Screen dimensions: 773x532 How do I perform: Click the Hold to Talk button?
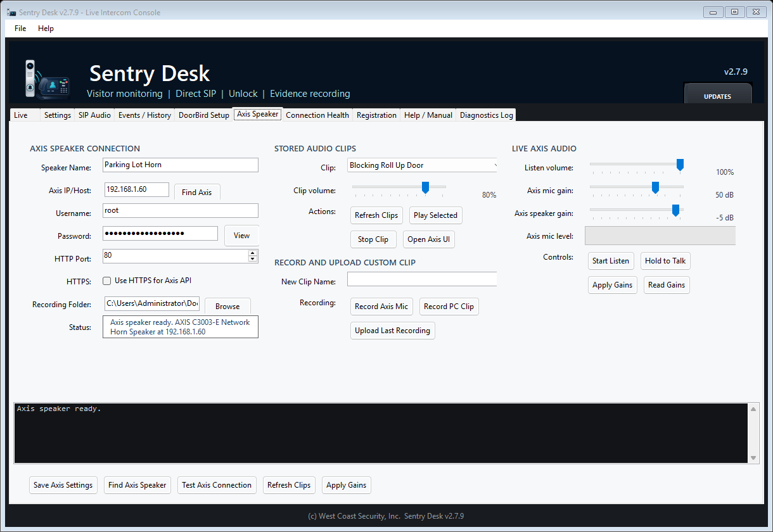665,261
